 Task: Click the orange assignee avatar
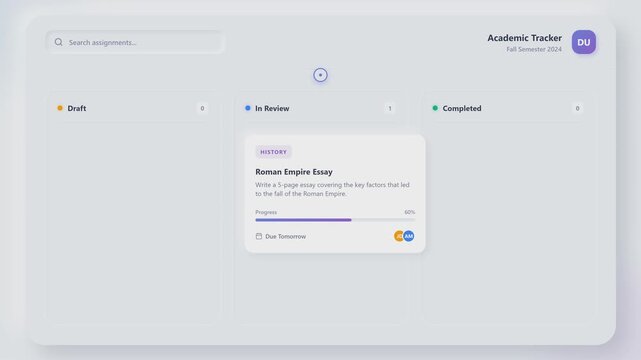pyautogui.click(x=398, y=236)
